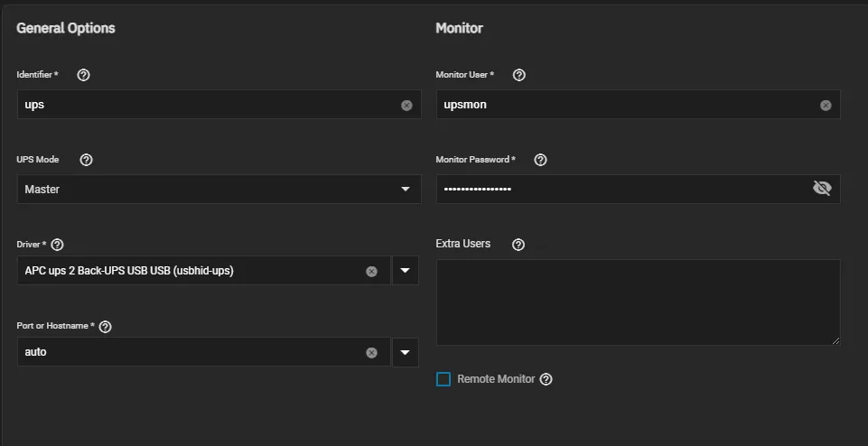868x446 pixels.
Task: View help for Port or Hostname
Action: tap(105, 326)
